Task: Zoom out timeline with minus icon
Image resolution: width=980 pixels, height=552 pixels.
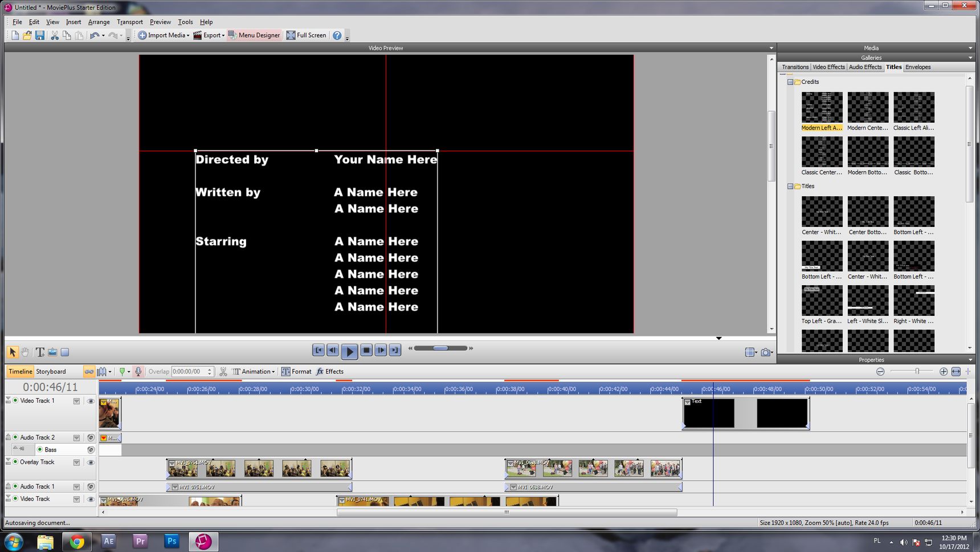Action: (x=880, y=371)
